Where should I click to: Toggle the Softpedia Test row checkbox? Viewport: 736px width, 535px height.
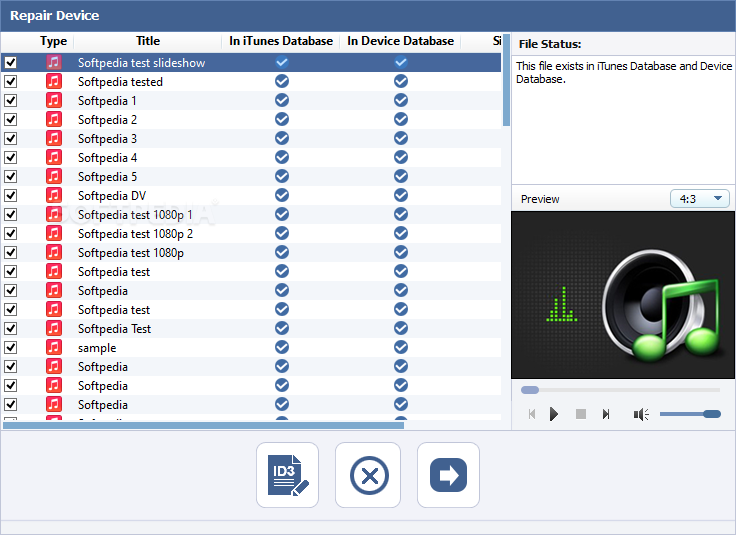tap(10, 329)
